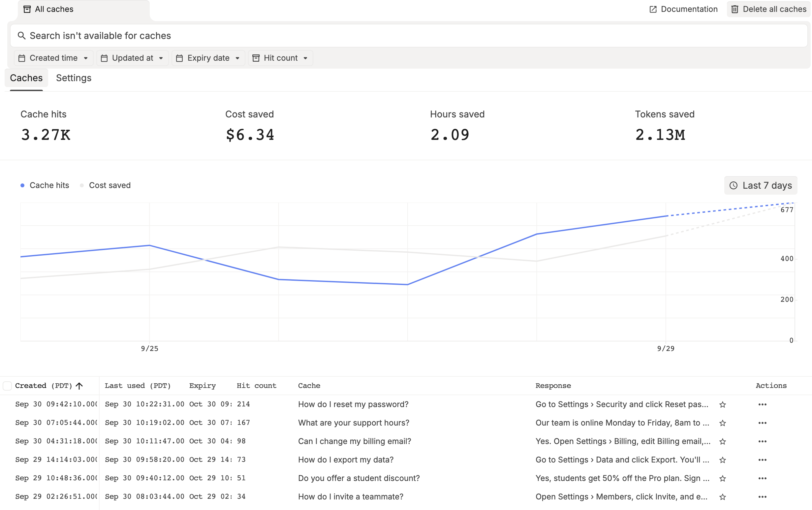Open the Hit count filter dropdown
The width and height of the screenshot is (812, 510).
pos(280,58)
